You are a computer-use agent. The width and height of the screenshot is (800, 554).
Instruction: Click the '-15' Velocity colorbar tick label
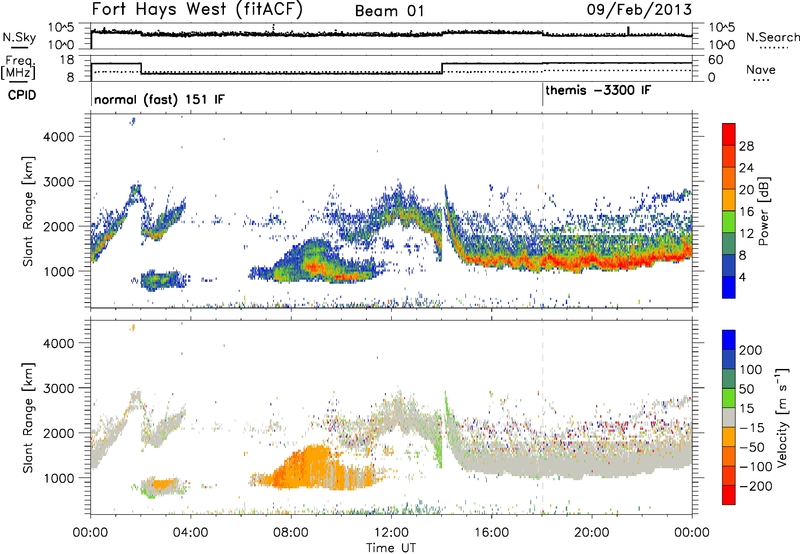[752, 428]
